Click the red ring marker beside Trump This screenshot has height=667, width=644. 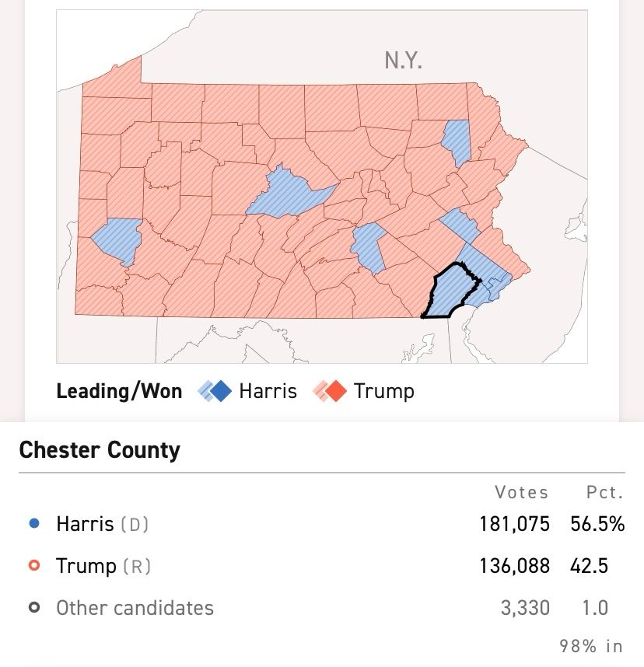[x=34, y=565]
